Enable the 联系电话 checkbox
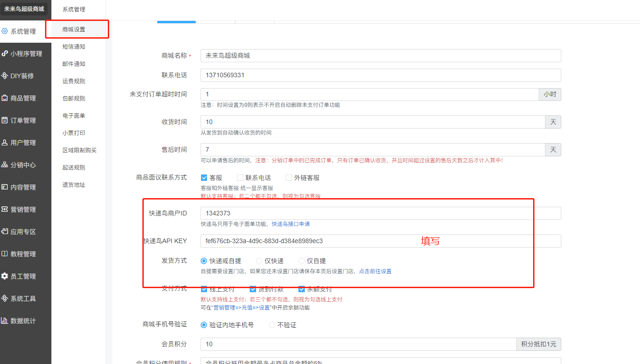Screen dimensions: 640x364 tap(240, 178)
